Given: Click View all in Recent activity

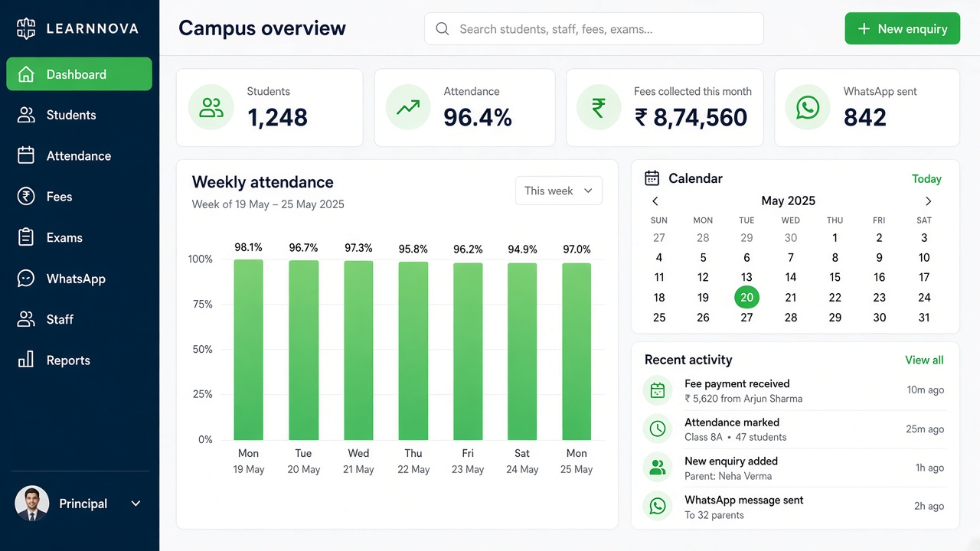Looking at the screenshot, I should click(x=924, y=360).
